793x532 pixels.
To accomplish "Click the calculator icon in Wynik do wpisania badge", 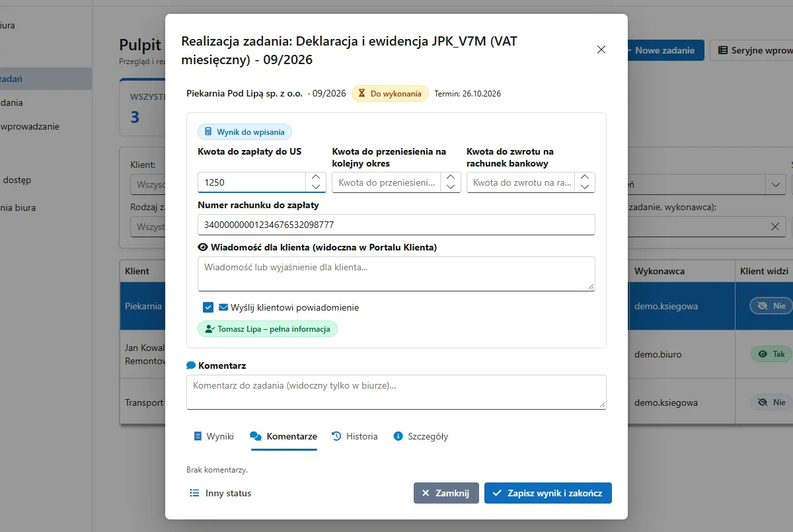I will [x=208, y=132].
